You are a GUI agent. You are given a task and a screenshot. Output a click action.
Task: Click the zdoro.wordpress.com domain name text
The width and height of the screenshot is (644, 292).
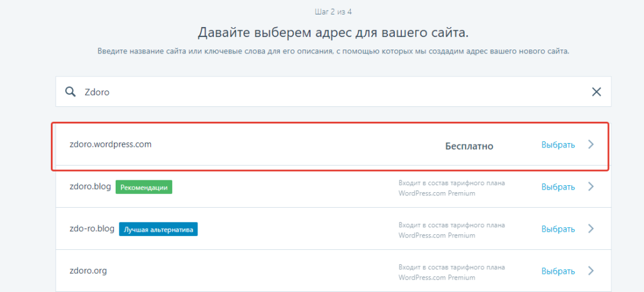[111, 144]
